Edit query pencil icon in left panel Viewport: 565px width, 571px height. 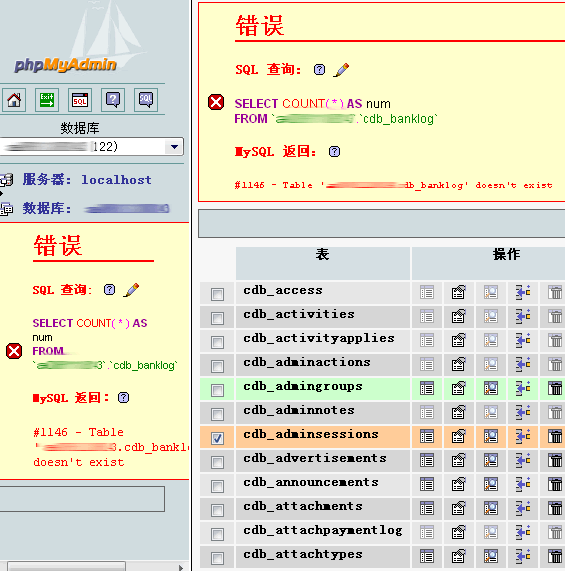pyautogui.click(x=131, y=290)
